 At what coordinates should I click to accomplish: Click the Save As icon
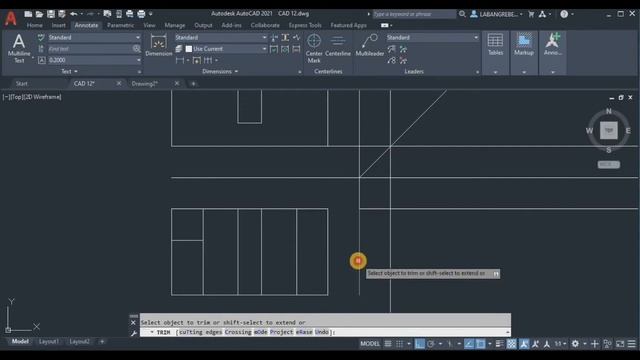pyautogui.click(x=62, y=14)
